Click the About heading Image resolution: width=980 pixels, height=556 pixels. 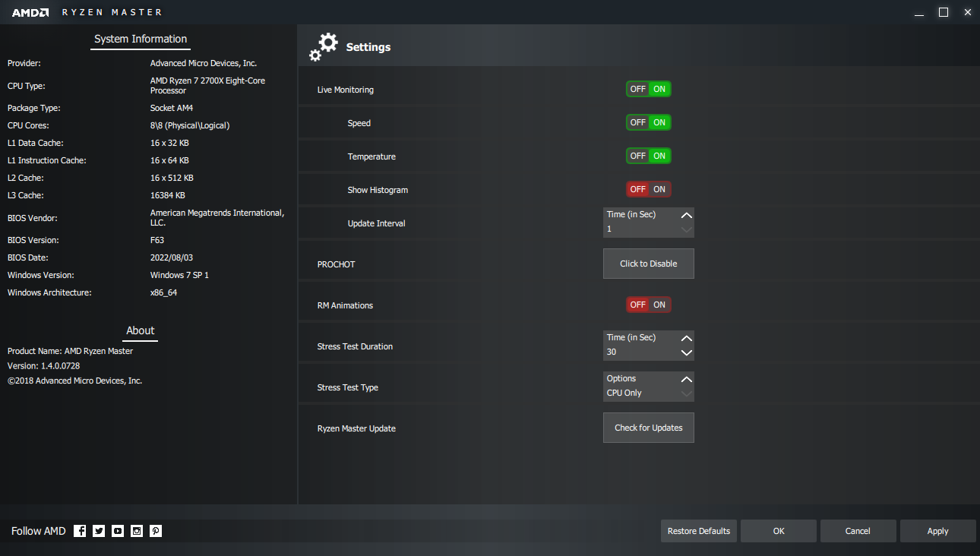click(x=141, y=330)
